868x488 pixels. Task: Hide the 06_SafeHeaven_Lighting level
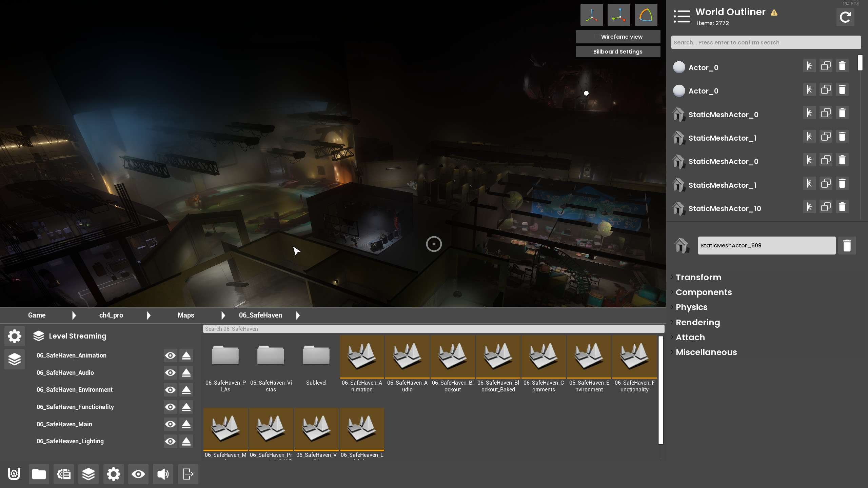click(170, 441)
